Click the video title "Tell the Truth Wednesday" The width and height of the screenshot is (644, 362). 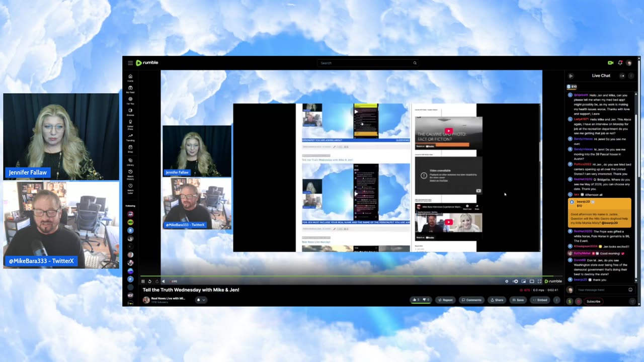coord(191,290)
